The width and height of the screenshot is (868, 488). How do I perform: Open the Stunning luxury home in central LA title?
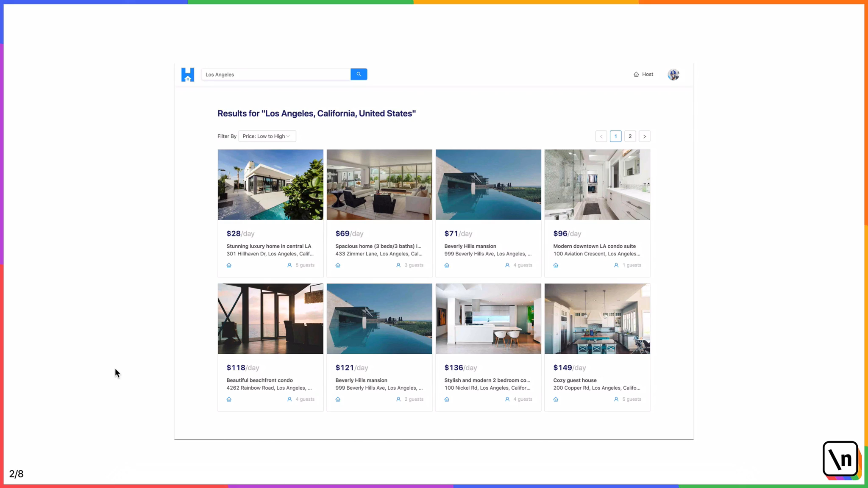(x=269, y=246)
